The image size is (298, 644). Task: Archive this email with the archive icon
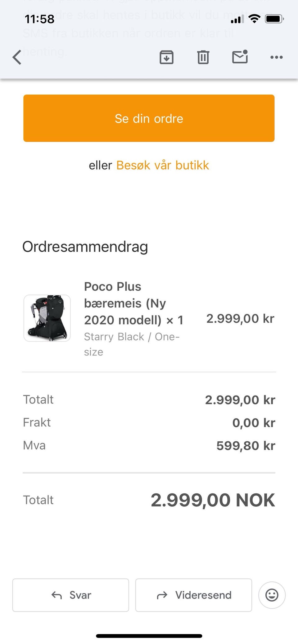pyautogui.click(x=166, y=57)
